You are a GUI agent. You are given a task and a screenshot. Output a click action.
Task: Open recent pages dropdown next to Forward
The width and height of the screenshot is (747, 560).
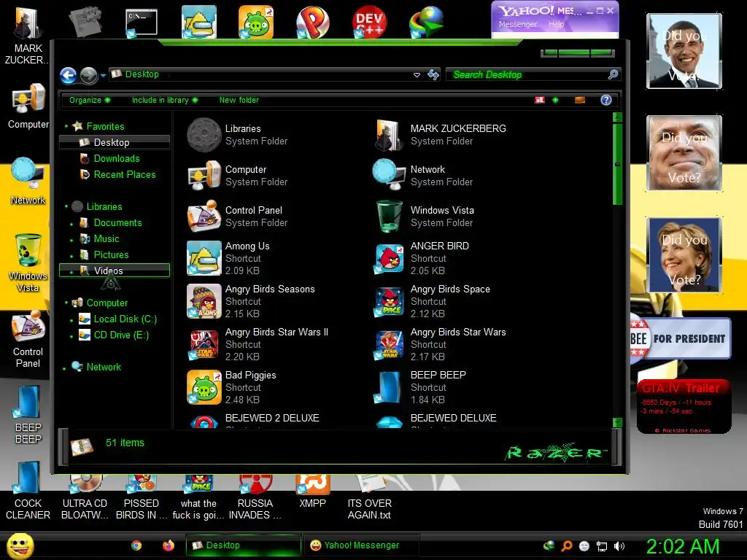tap(103, 75)
